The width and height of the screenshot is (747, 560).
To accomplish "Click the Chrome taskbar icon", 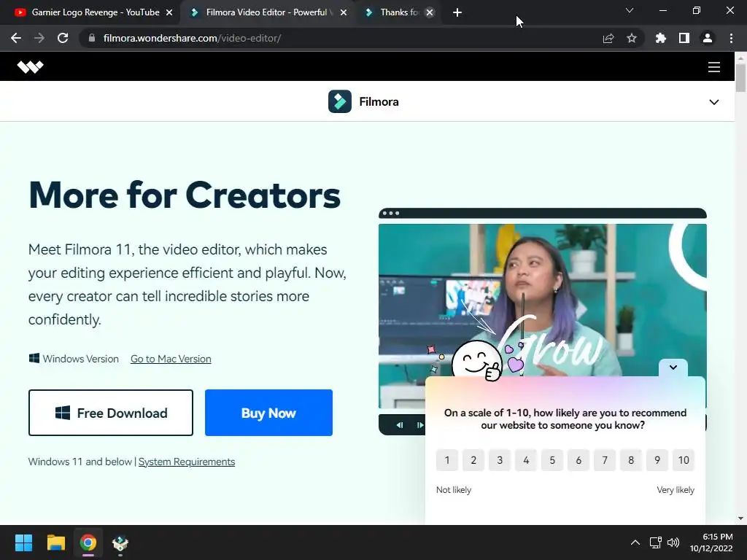I will [88, 542].
